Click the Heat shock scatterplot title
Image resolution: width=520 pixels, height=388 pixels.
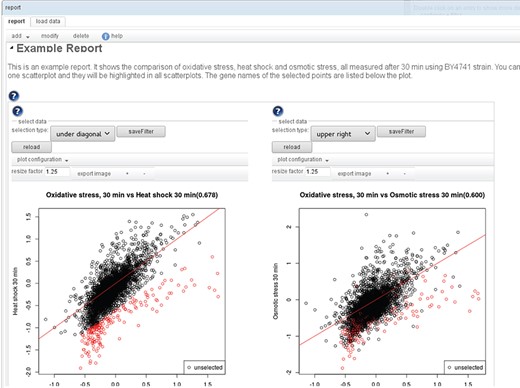(x=132, y=195)
